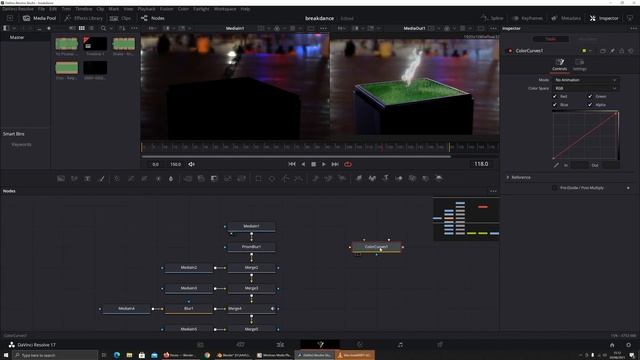Enable the Pre-Divide / Post-Multiply checkbox

pyautogui.click(x=554, y=188)
